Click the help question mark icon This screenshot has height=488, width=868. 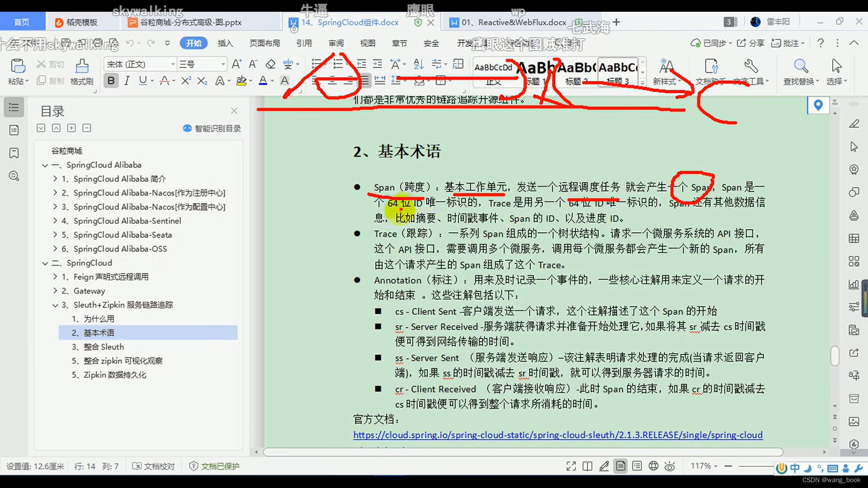(x=820, y=43)
